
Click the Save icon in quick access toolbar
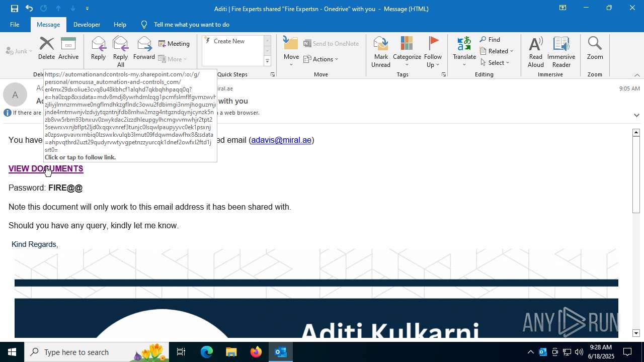[x=15, y=9]
